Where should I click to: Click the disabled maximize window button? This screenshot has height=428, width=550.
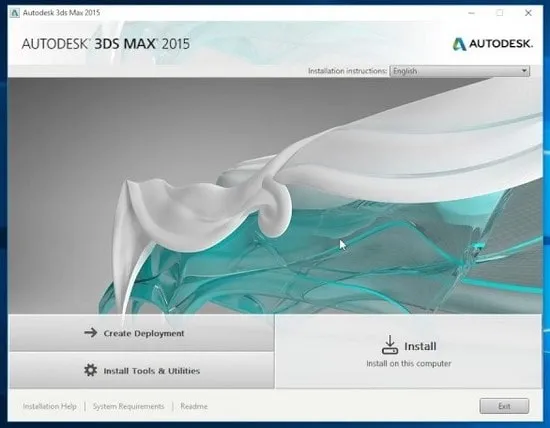pos(500,13)
